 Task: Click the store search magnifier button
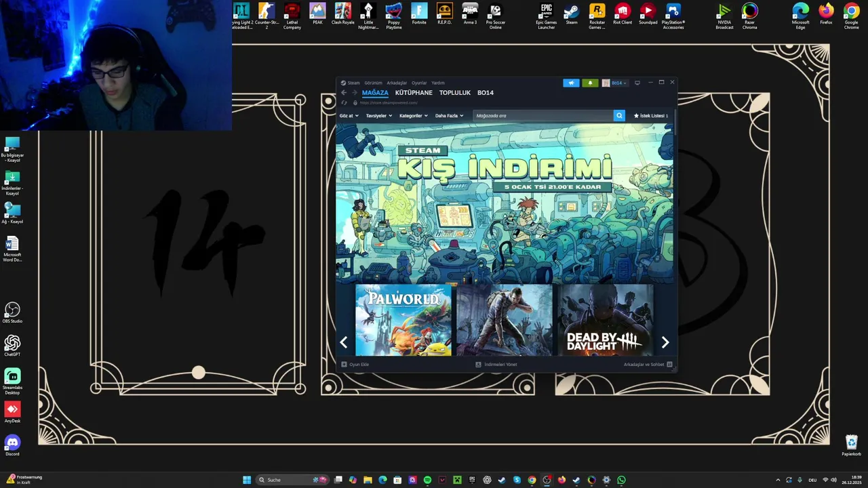tap(619, 116)
